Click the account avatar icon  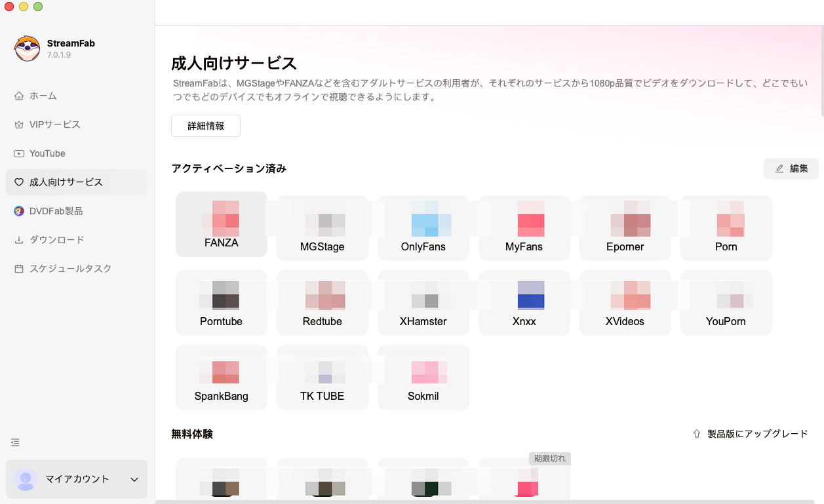tap(26, 479)
